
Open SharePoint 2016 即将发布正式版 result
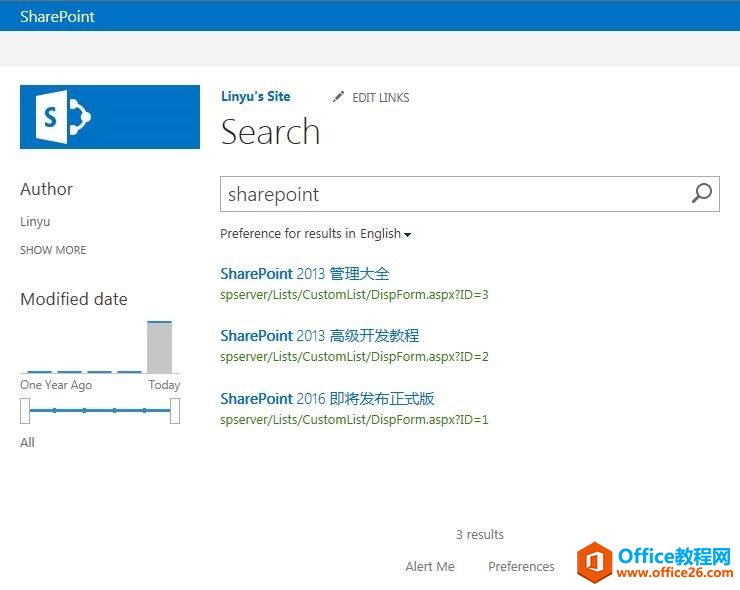click(x=327, y=398)
